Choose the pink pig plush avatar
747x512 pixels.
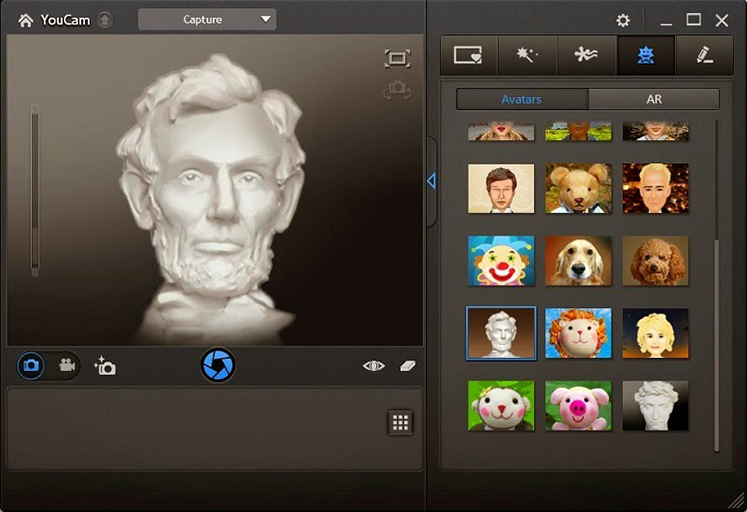tap(578, 406)
